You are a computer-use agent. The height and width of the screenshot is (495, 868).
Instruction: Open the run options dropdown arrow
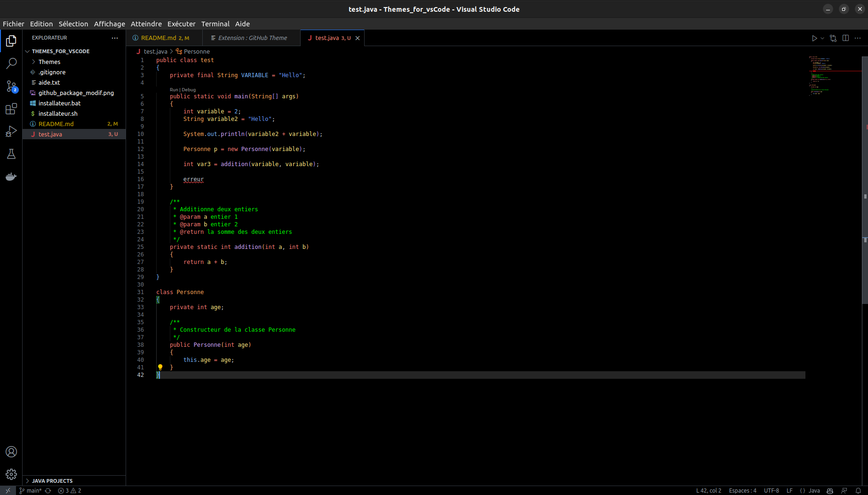click(822, 38)
